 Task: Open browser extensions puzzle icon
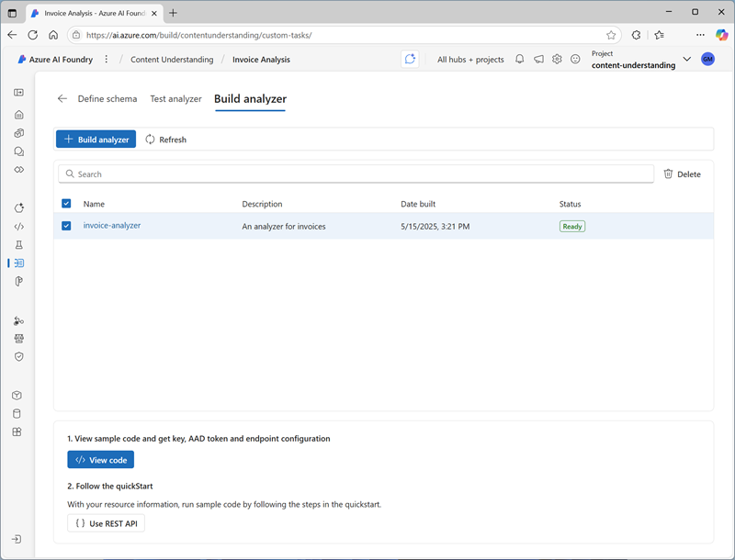click(x=636, y=35)
